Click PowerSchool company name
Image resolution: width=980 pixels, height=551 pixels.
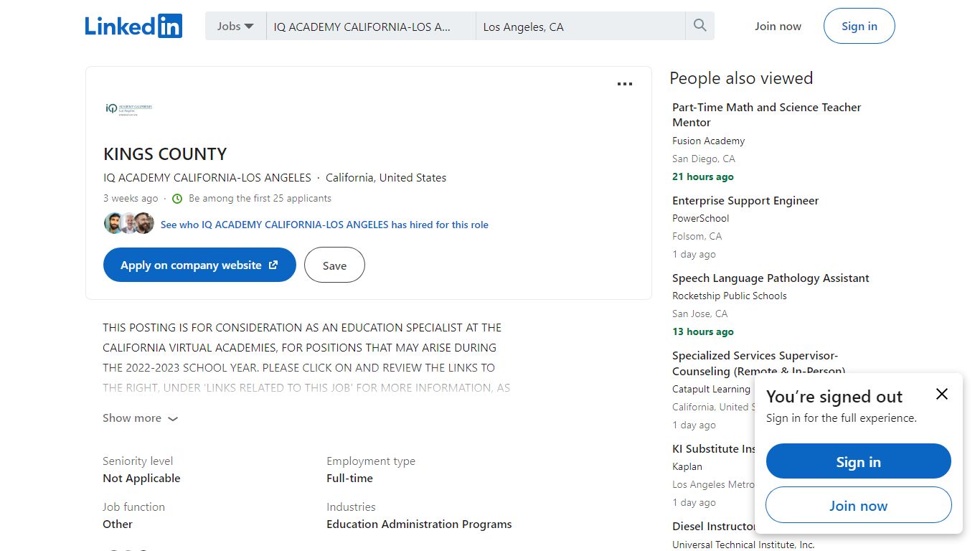(x=700, y=219)
